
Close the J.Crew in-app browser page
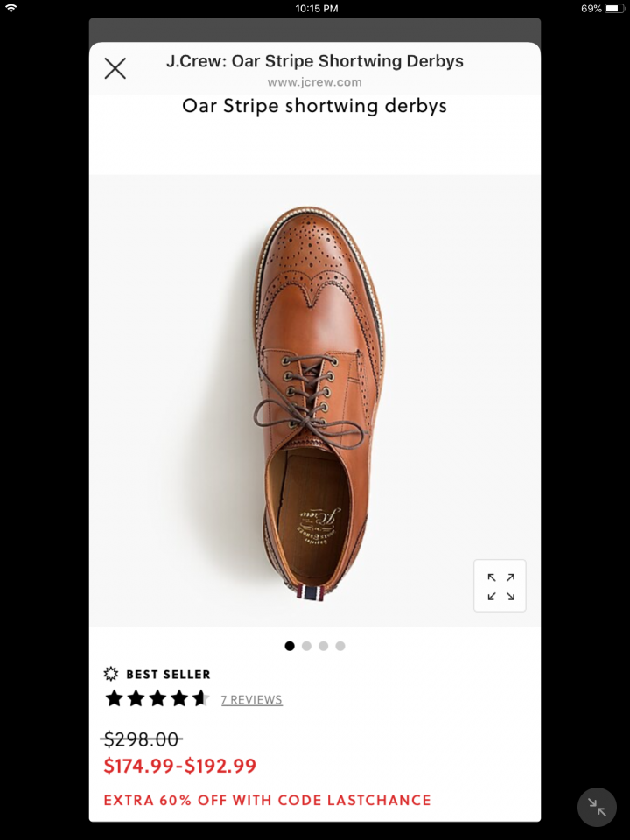pos(115,68)
